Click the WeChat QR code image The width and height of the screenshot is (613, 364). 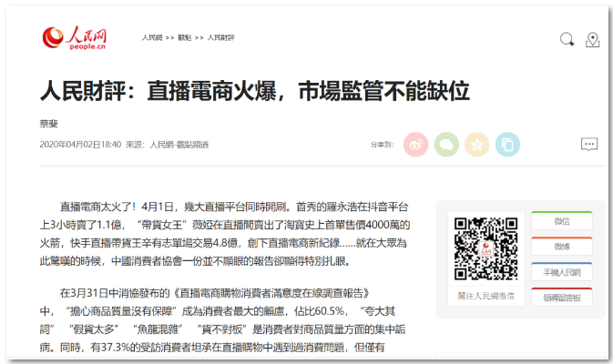point(483,248)
